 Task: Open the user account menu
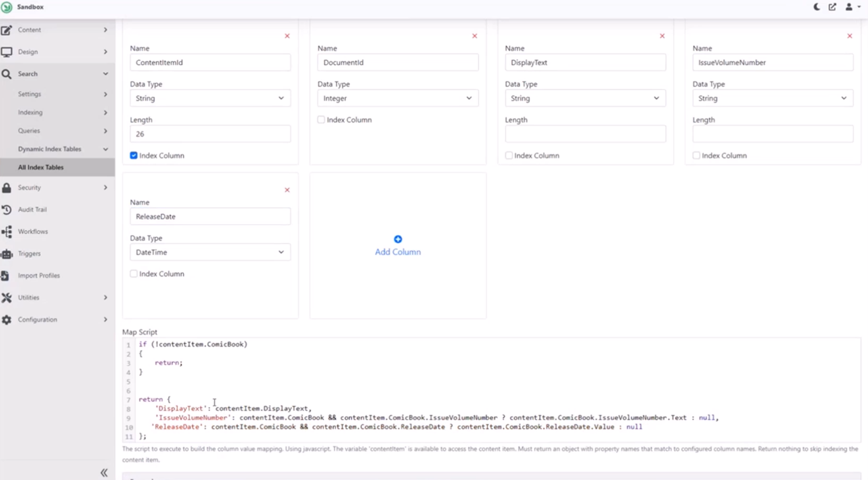pos(852,7)
